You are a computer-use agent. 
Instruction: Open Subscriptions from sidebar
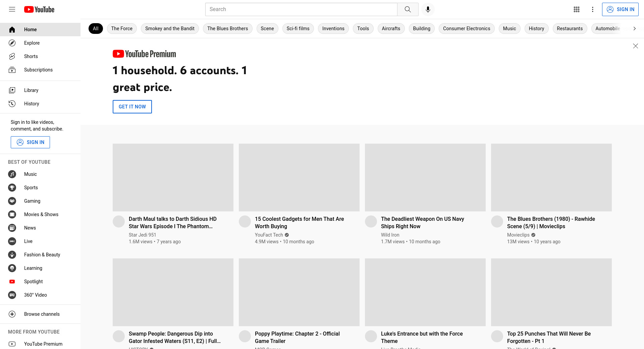40,70
